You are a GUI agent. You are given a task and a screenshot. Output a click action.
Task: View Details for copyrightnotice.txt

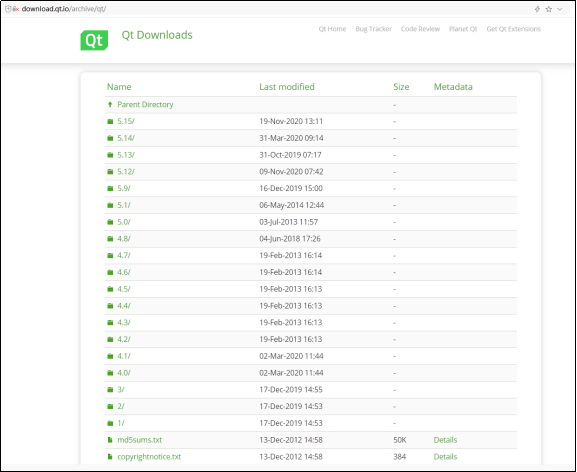tap(445, 457)
